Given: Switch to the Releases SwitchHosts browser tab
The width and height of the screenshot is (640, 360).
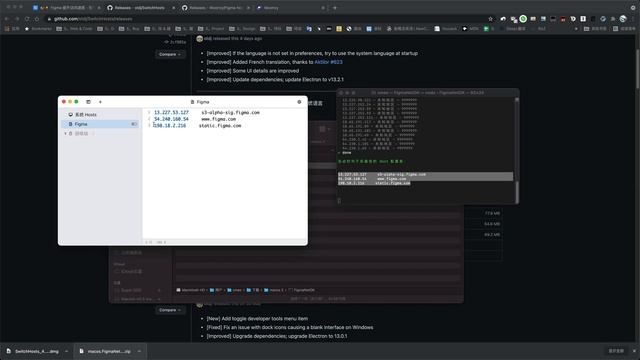Looking at the screenshot, I should click(x=140, y=8).
